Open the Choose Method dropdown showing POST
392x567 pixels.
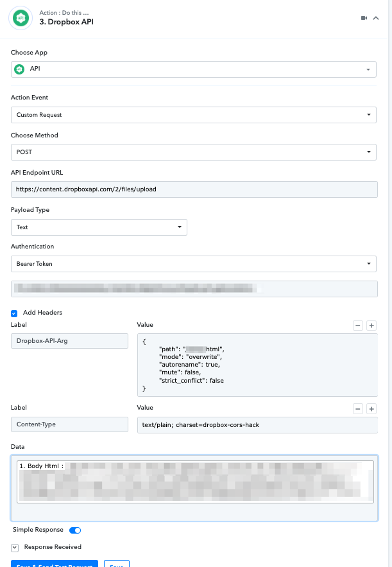coord(194,152)
